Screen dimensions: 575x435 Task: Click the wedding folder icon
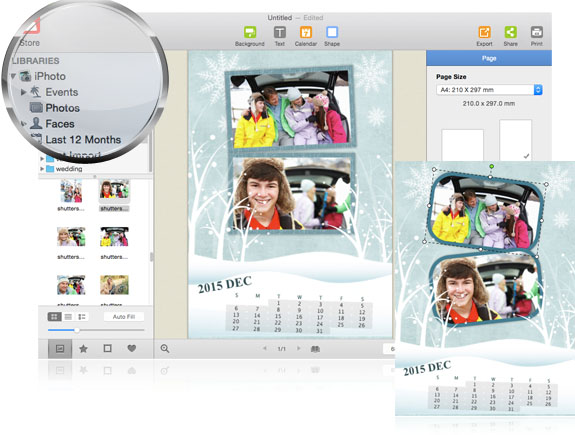click(x=50, y=169)
